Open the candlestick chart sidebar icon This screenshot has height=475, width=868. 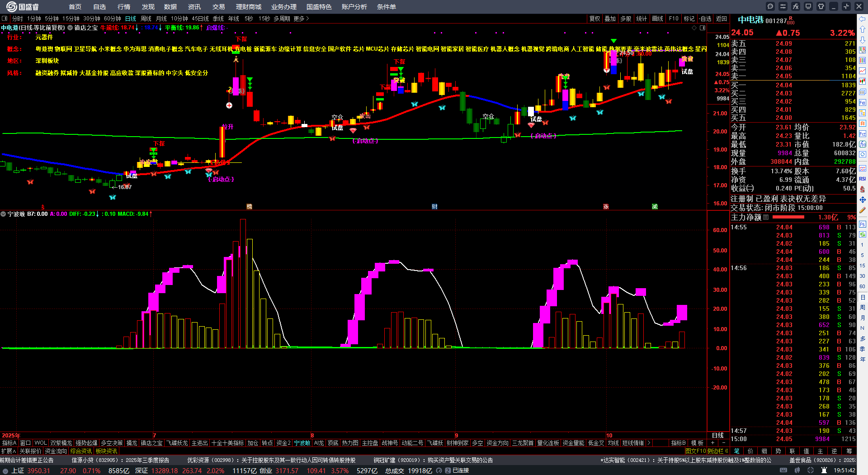[863, 81]
